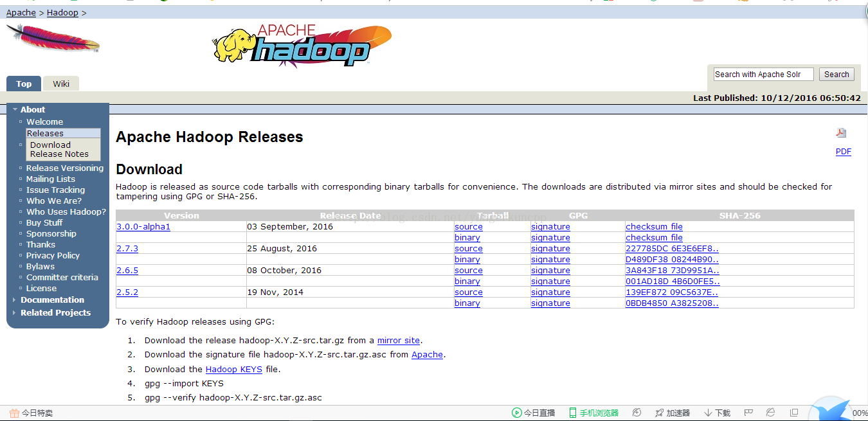
Task: Open Thanks sidebar item
Action: point(41,244)
